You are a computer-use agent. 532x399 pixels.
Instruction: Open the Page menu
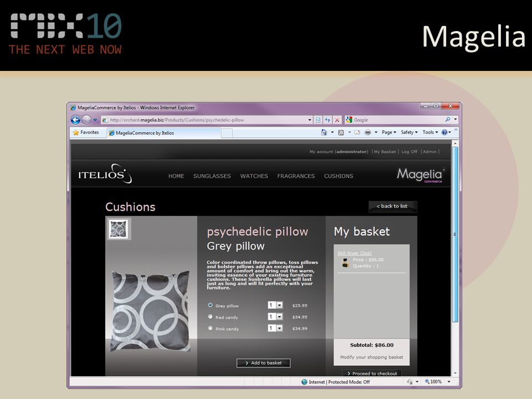pyautogui.click(x=389, y=132)
